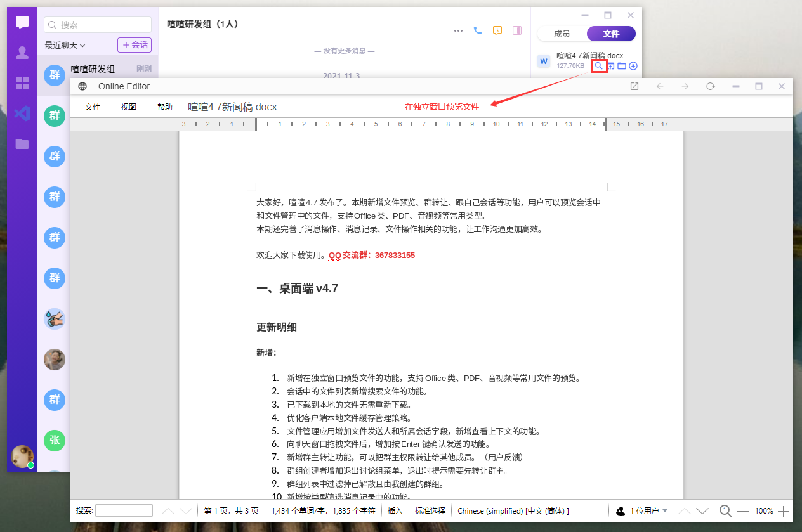
Task: Jump to previous change arrow near zoom
Action: (x=685, y=510)
